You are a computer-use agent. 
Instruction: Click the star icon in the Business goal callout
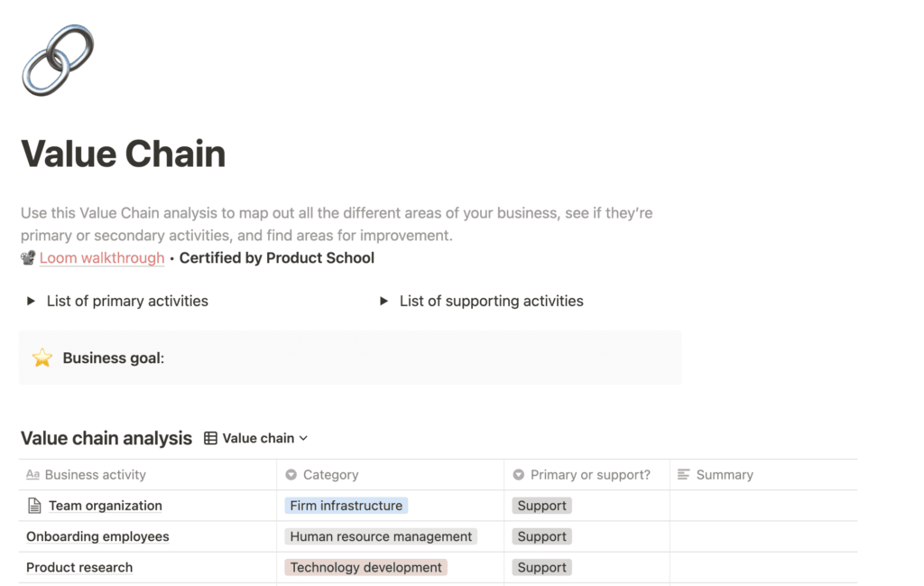click(x=42, y=358)
